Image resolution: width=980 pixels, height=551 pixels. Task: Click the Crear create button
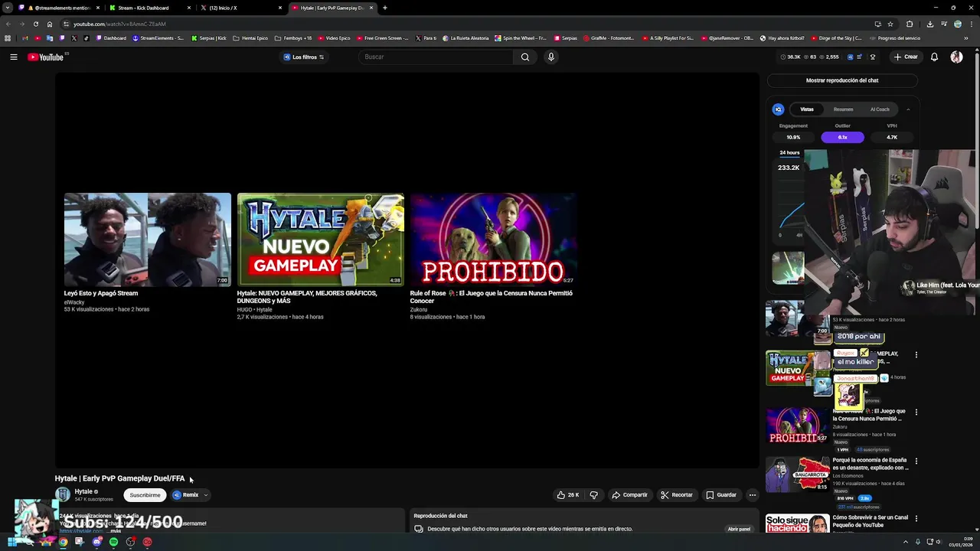906,57
